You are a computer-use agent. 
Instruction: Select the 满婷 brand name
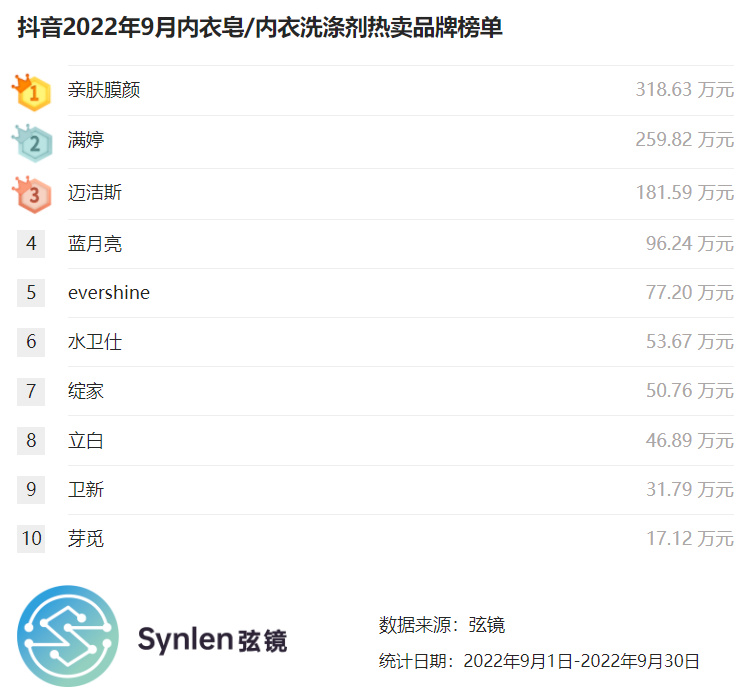85,140
